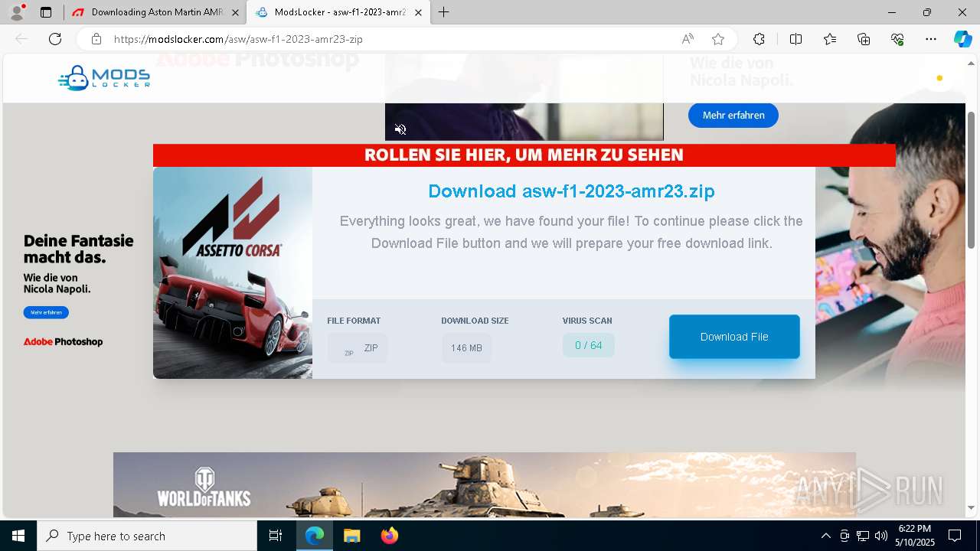
Task: Unmute the video ad speaker icon
Action: point(400,129)
